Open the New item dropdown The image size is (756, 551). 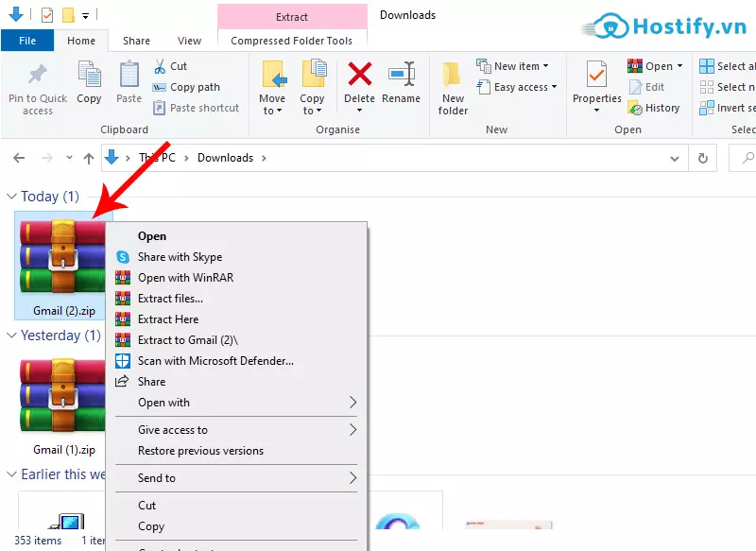(x=546, y=66)
